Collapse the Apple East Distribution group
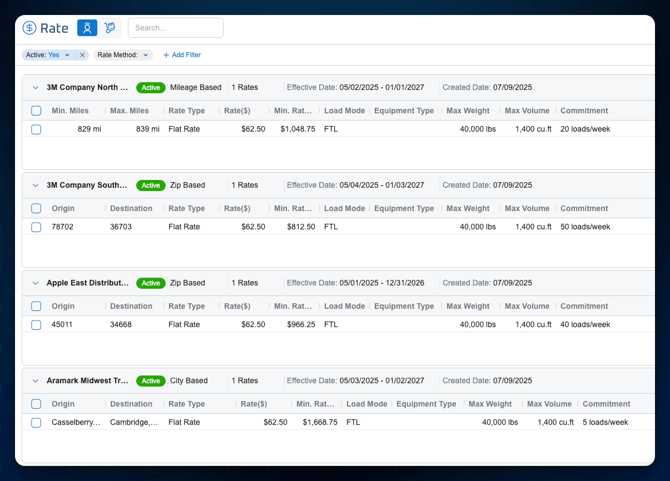 (36, 283)
